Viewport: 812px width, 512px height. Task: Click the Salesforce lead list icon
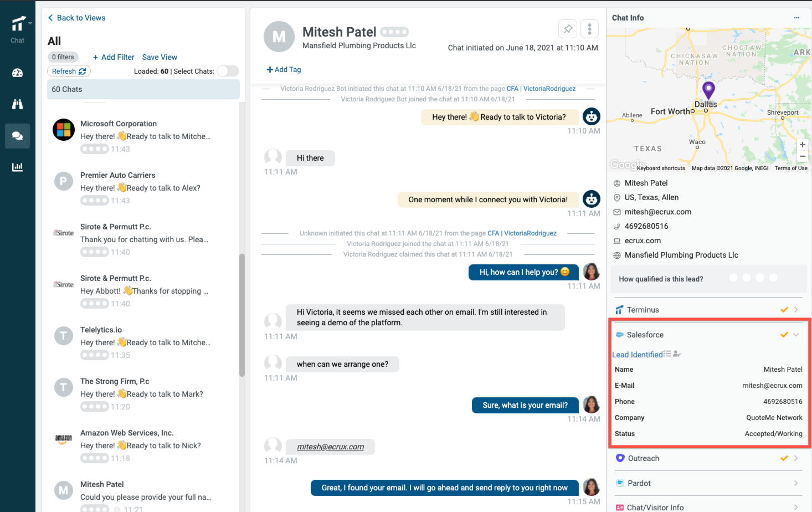tap(667, 354)
